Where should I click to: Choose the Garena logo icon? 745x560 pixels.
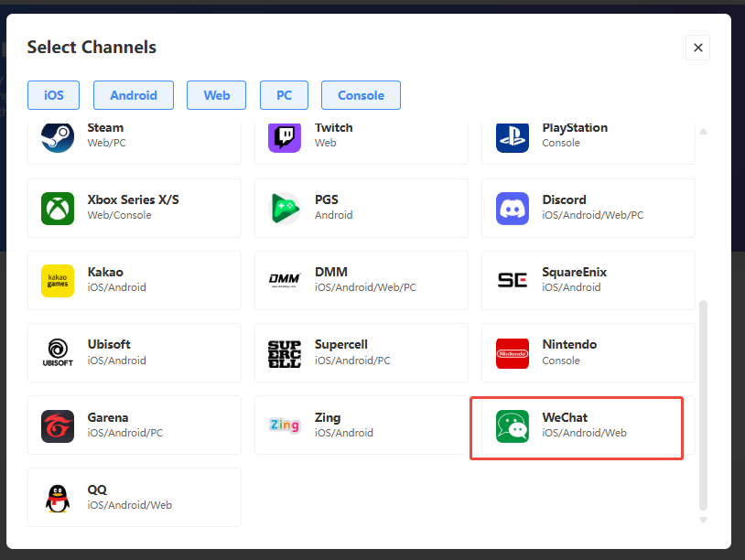pos(58,426)
